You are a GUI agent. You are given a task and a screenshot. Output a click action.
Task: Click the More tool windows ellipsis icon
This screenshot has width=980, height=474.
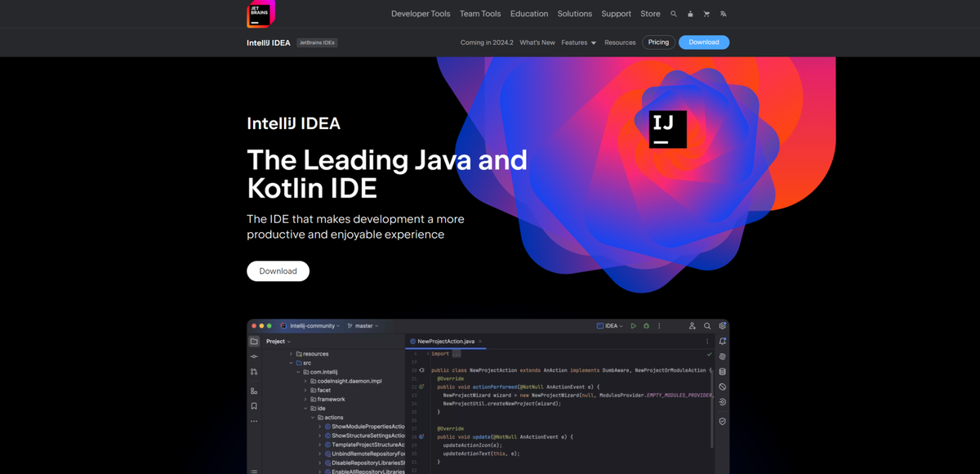(x=254, y=421)
